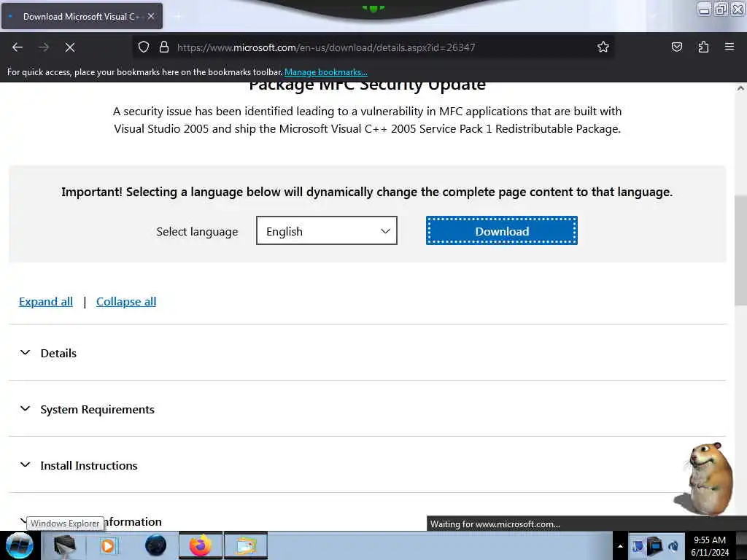Viewport: 747px width, 560px height.
Task: Click the blue Download button
Action: point(502,231)
